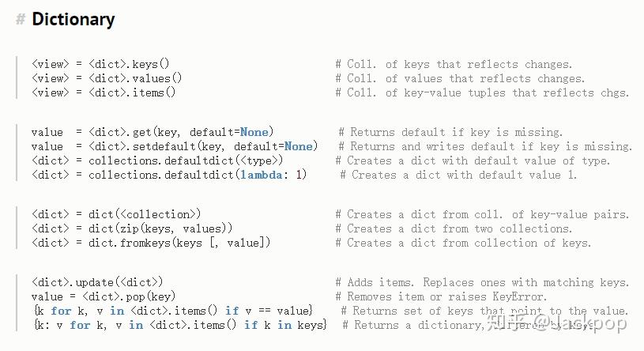Click the 'Creates a dict from two collections' comment
The height and width of the screenshot is (351, 644).
point(454,228)
